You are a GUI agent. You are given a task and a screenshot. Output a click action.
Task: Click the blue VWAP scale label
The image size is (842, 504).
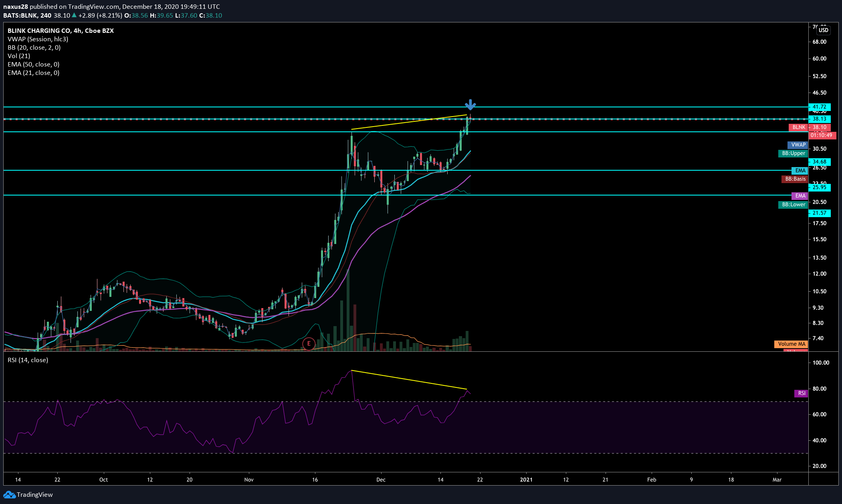[x=798, y=145]
